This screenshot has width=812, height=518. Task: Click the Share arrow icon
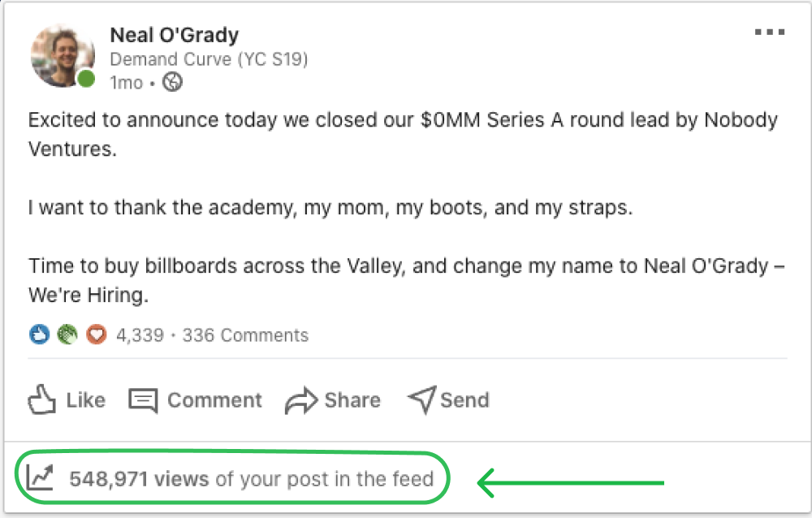coord(301,400)
